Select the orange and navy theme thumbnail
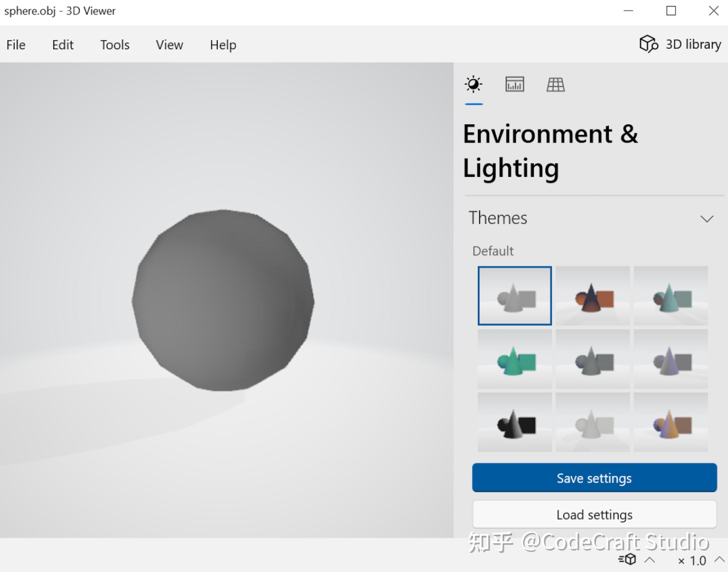 click(592, 296)
